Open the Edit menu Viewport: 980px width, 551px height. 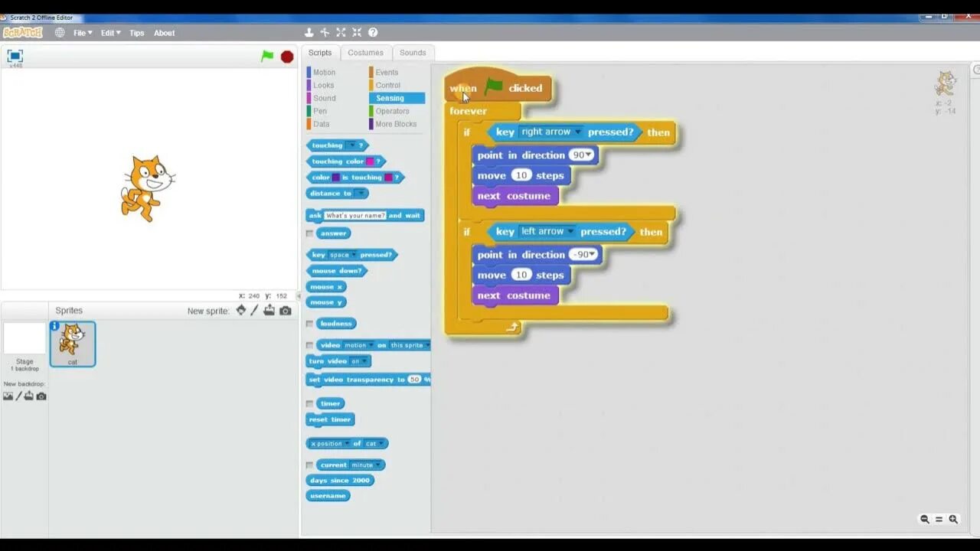pyautogui.click(x=110, y=33)
